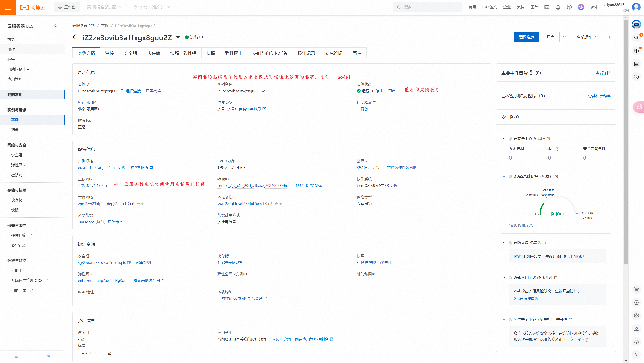Open the notification bell
The image size is (644, 363).
pyautogui.click(x=558, y=7)
